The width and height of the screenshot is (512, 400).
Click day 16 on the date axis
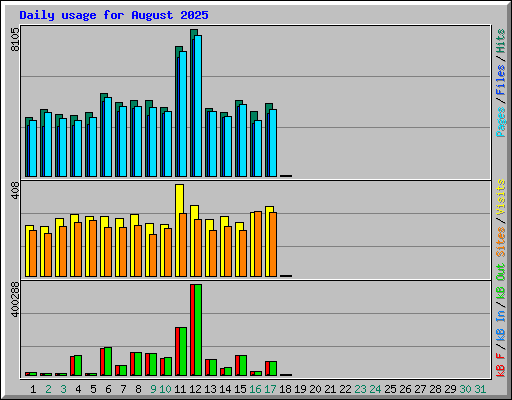[x=255, y=389]
